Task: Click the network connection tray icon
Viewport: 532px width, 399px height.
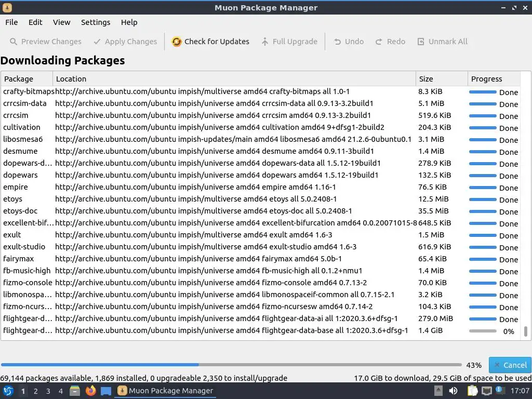Action: (x=486, y=391)
